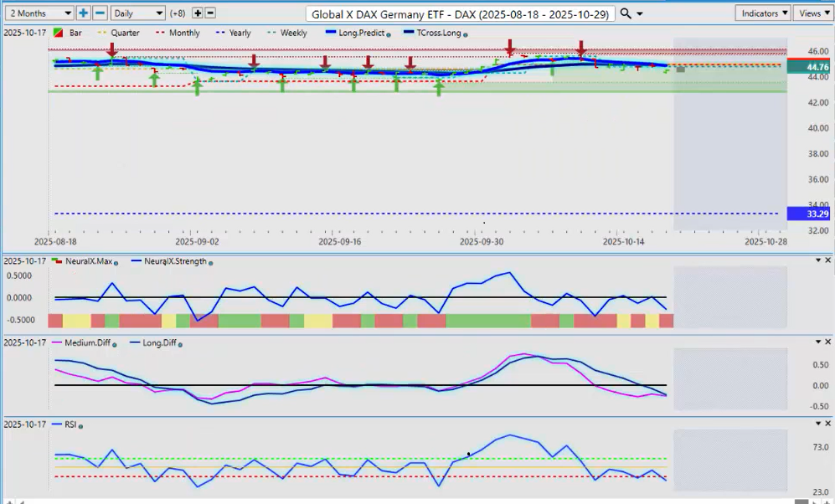Open the Views menu
835x504 pixels.
[812, 13]
